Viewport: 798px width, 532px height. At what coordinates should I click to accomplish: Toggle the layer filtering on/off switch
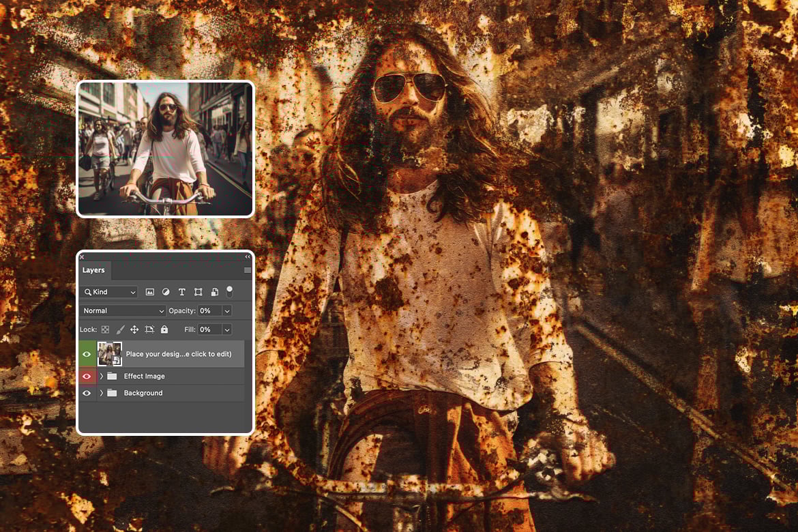tap(230, 292)
